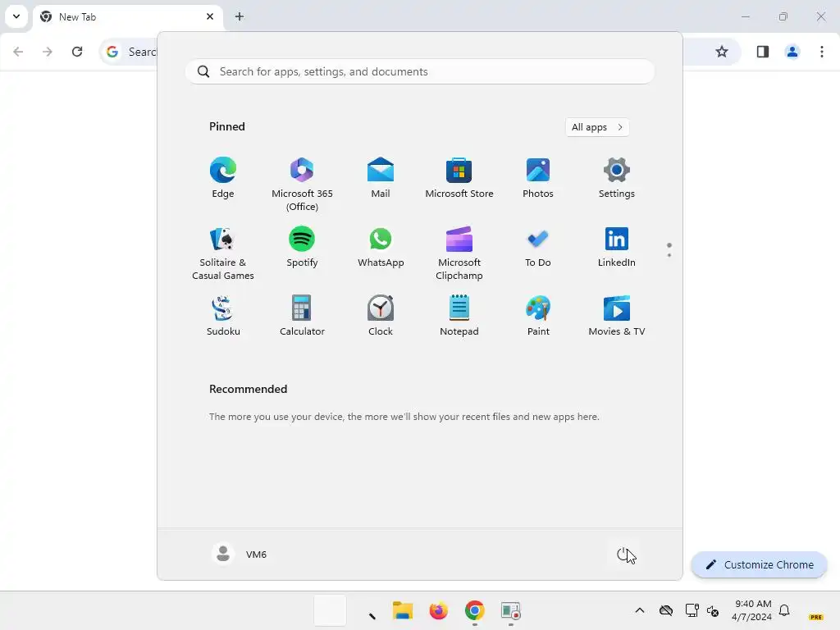The image size is (840, 630).
Task: Focus the Start menu search box
Action: 420,72
